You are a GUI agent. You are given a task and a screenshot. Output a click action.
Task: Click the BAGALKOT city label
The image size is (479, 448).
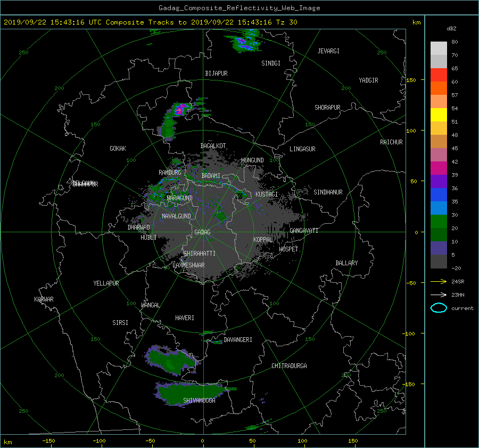213,146
